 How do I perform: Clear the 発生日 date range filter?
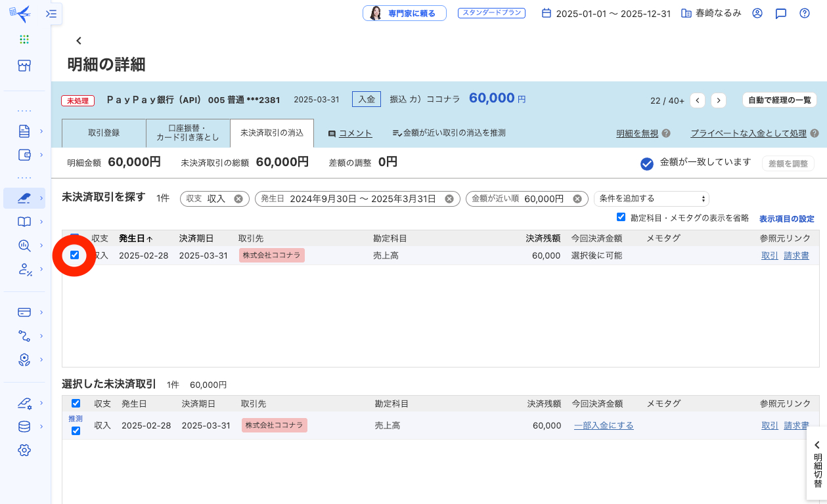[449, 199]
